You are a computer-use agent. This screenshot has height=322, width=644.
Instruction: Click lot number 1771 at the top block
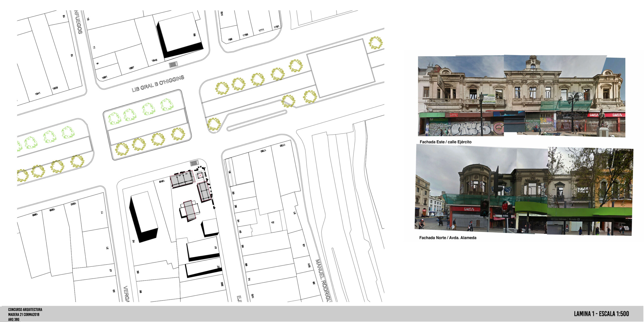tap(261, 30)
